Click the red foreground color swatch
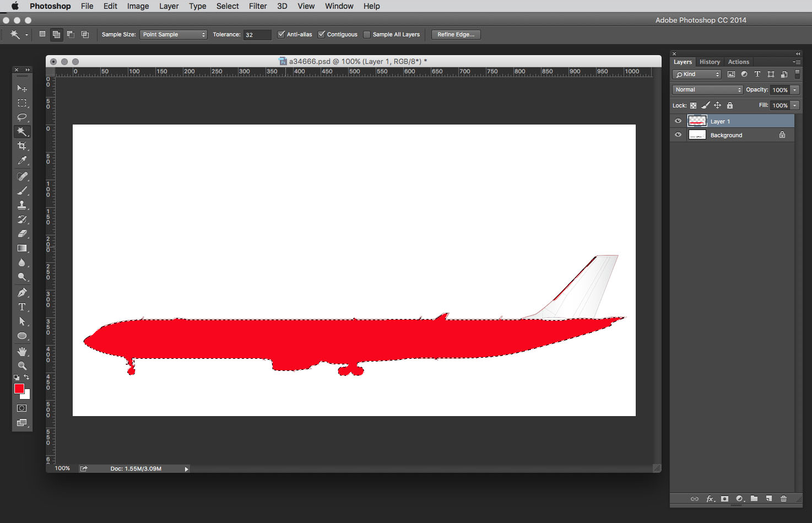Viewport: 812px width, 523px height. [x=19, y=389]
